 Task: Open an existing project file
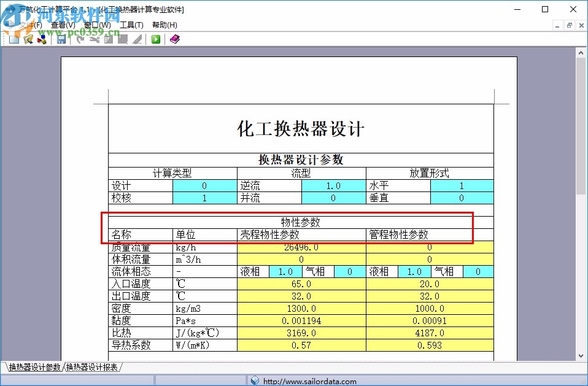coord(28,39)
